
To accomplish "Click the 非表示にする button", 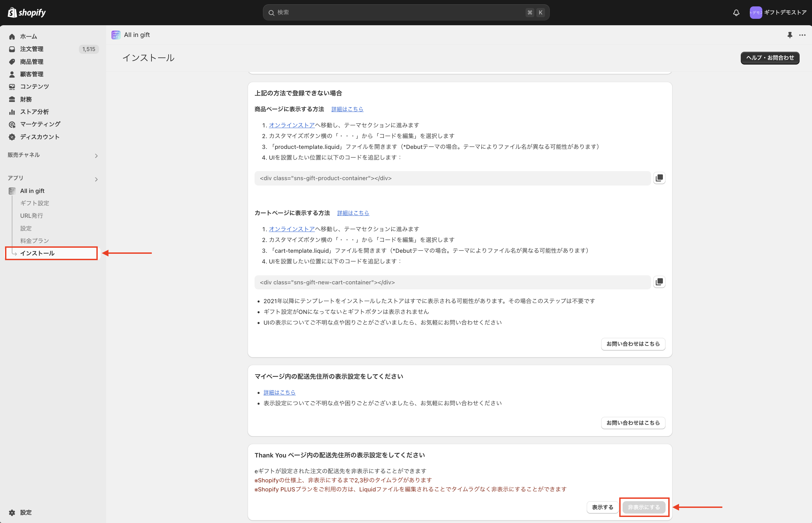I will tap(644, 507).
